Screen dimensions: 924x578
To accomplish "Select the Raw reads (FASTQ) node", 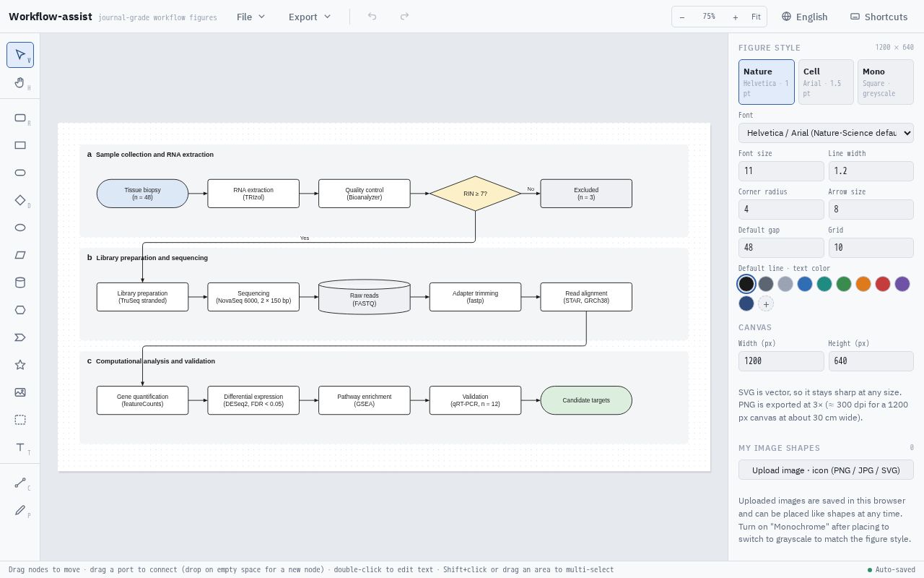I will 365,297.
